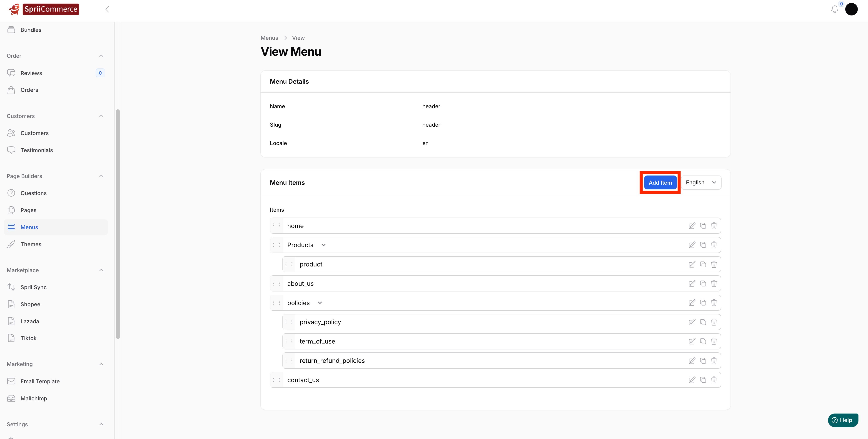Image resolution: width=868 pixels, height=439 pixels.
Task: Click the sidebar vertical scrollbar
Action: pos(118,223)
